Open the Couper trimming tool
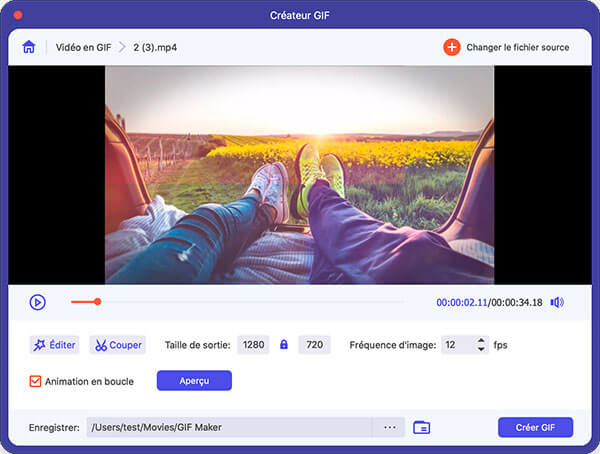600x454 pixels. 118,345
